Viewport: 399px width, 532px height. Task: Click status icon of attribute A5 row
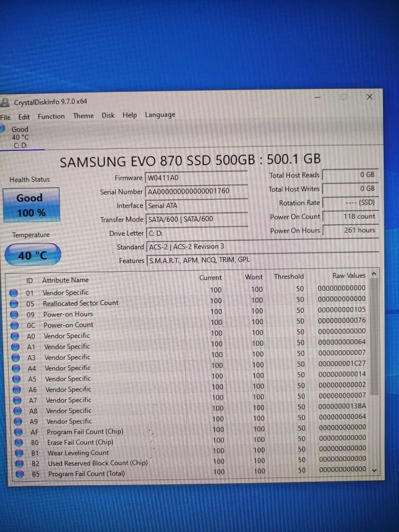(16, 379)
